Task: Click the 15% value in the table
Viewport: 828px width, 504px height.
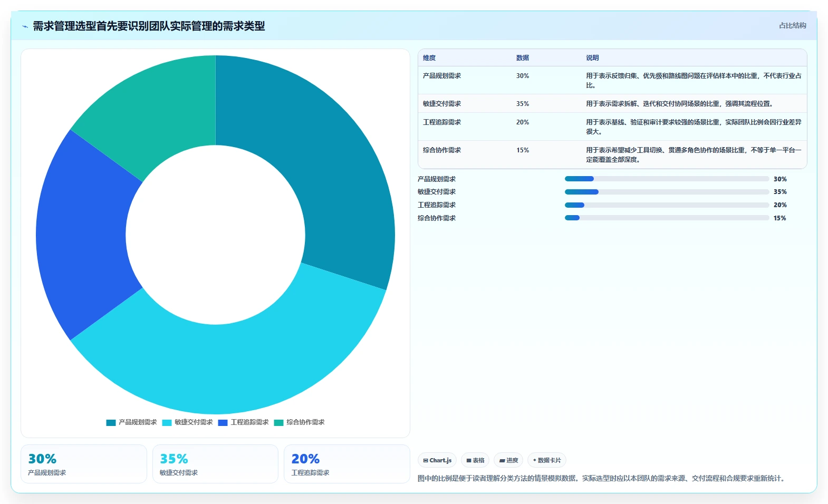Action: pos(523,150)
